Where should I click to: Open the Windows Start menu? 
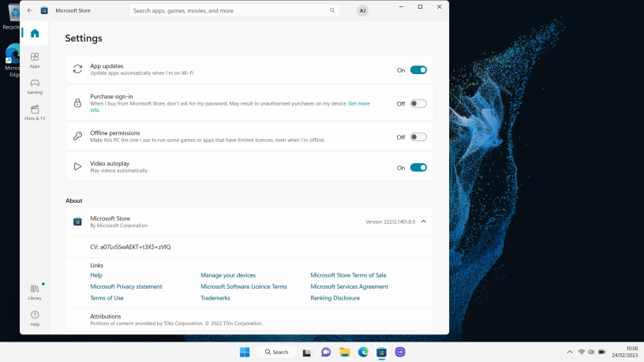[245, 352]
